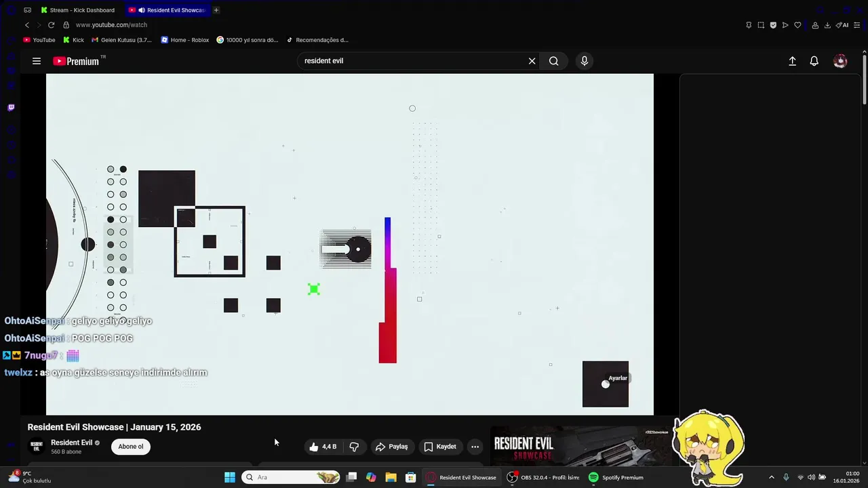Switch to the OBS 32.0.4 taskbar window
This screenshot has height=488, width=868.
[x=544, y=477]
